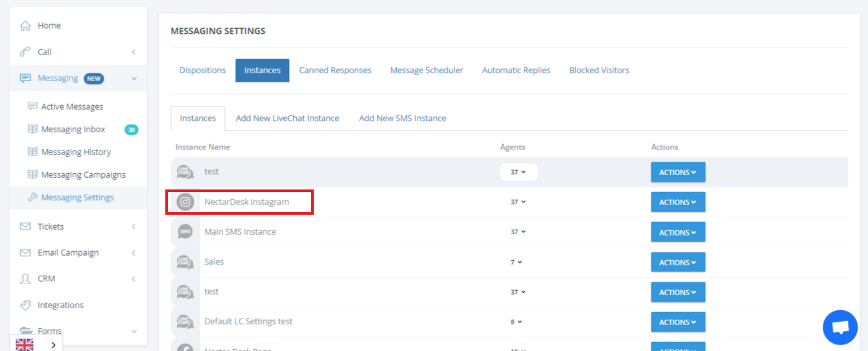Click the Forms folder icon
Image resolution: width=868 pixels, height=351 pixels.
pyautogui.click(x=25, y=331)
